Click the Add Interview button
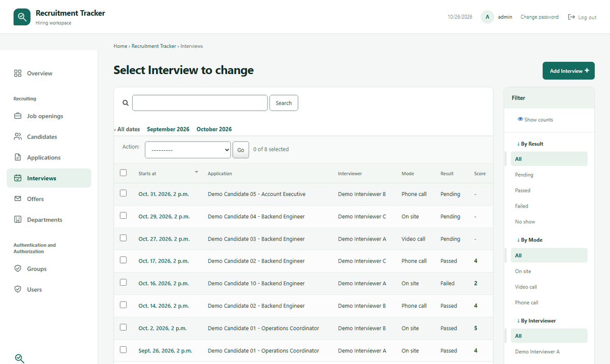This screenshot has height=364, width=610. [568, 71]
